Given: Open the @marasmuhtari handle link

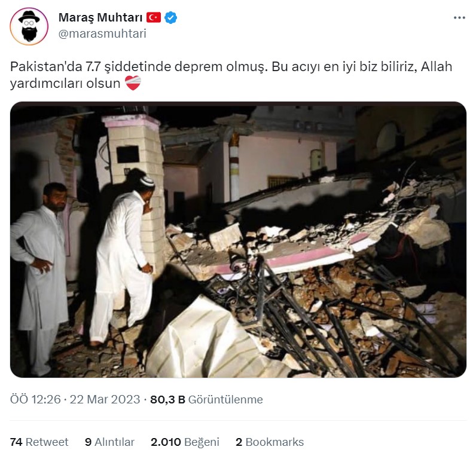Looking at the screenshot, I should [102, 33].
